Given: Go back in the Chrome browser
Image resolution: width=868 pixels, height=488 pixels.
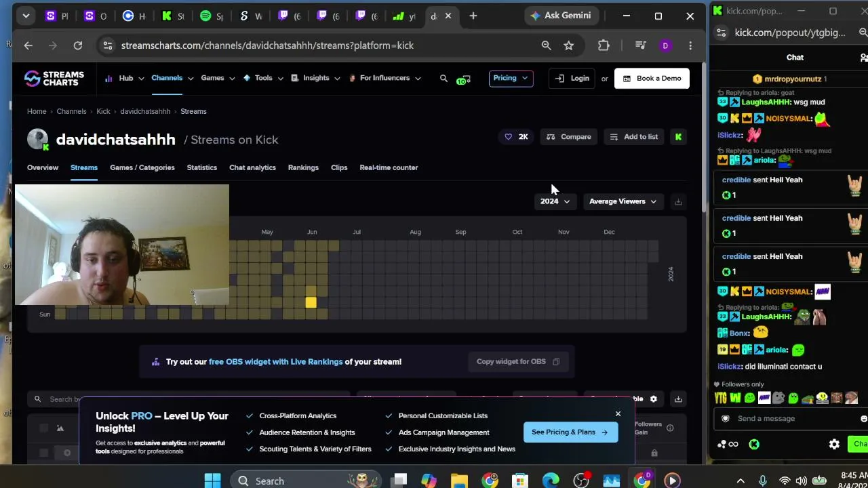Looking at the screenshot, I should click(28, 45).
